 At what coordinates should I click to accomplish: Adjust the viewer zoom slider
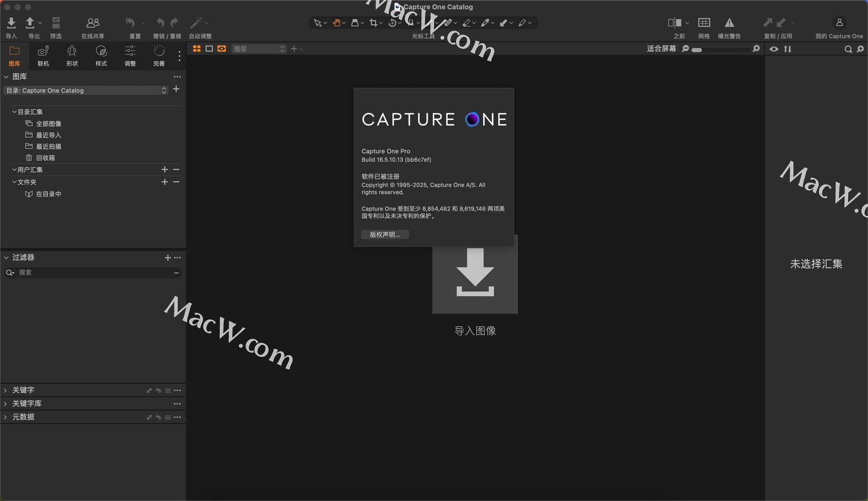[x=721, y=50]
